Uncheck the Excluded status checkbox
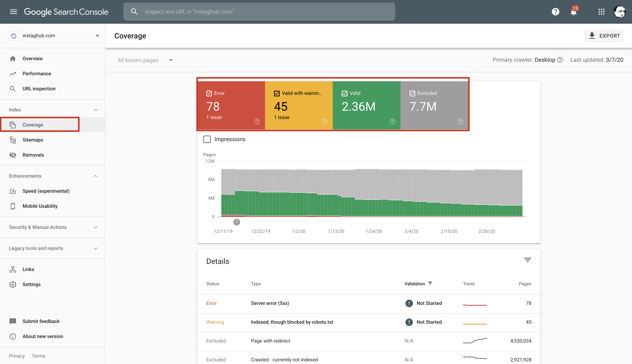This screenshot has width=632, height=364. (x=412, y=94)
